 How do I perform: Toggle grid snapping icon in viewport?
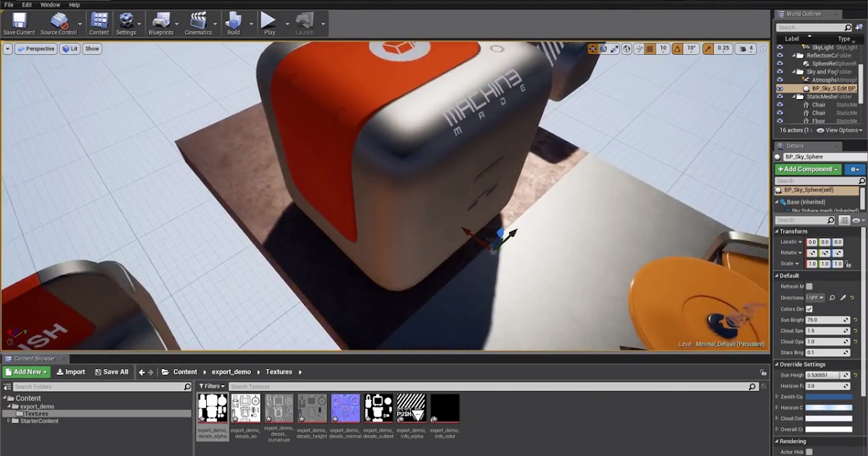650,48
